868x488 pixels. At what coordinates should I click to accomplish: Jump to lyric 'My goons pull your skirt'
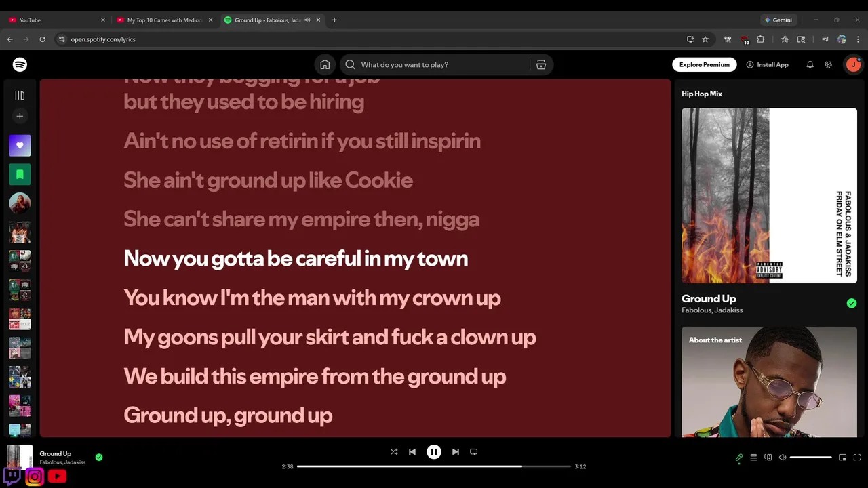pos(330,337)
